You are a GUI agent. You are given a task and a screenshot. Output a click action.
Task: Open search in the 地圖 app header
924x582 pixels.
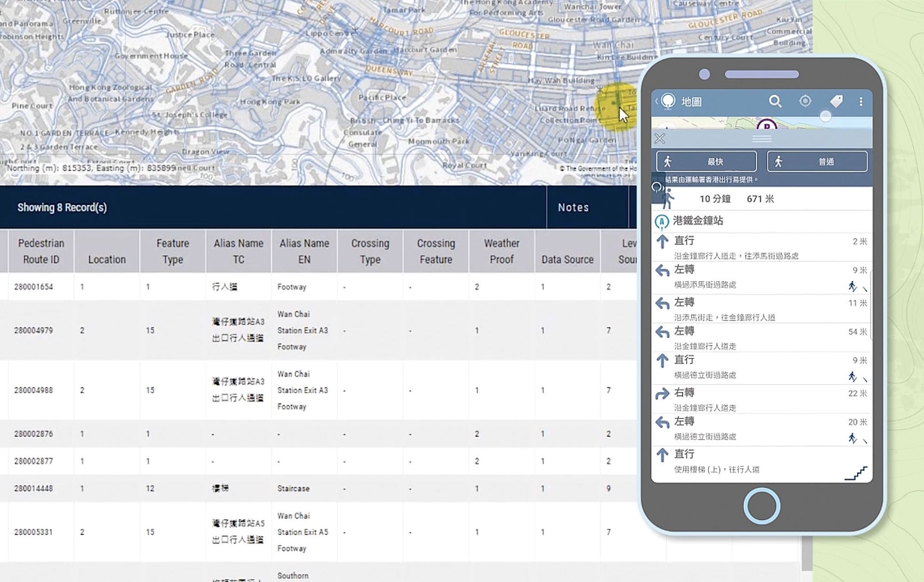click(x=775, y=101)
